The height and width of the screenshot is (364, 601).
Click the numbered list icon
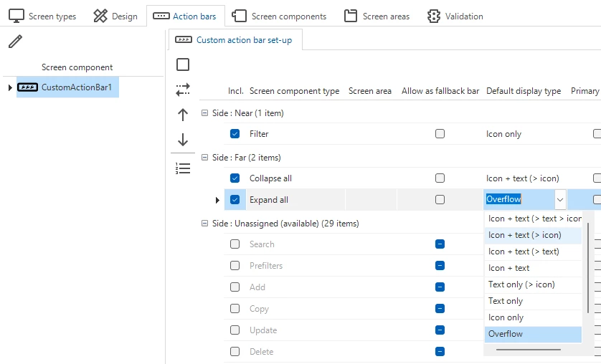coord(183,168)
